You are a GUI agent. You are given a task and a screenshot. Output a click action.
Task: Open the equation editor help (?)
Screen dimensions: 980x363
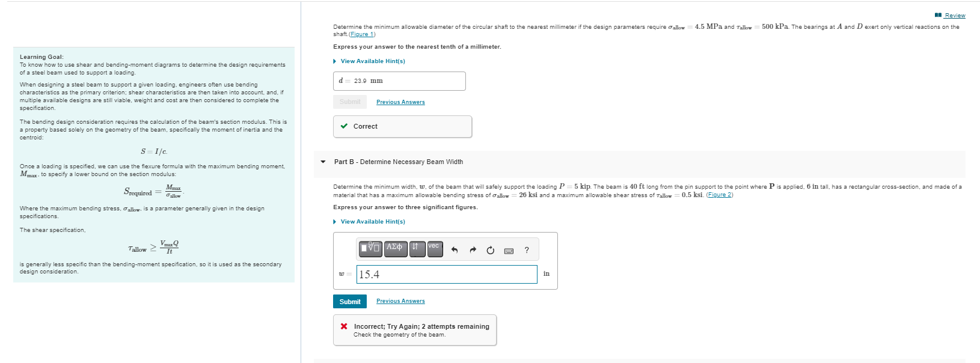[526, 250]
